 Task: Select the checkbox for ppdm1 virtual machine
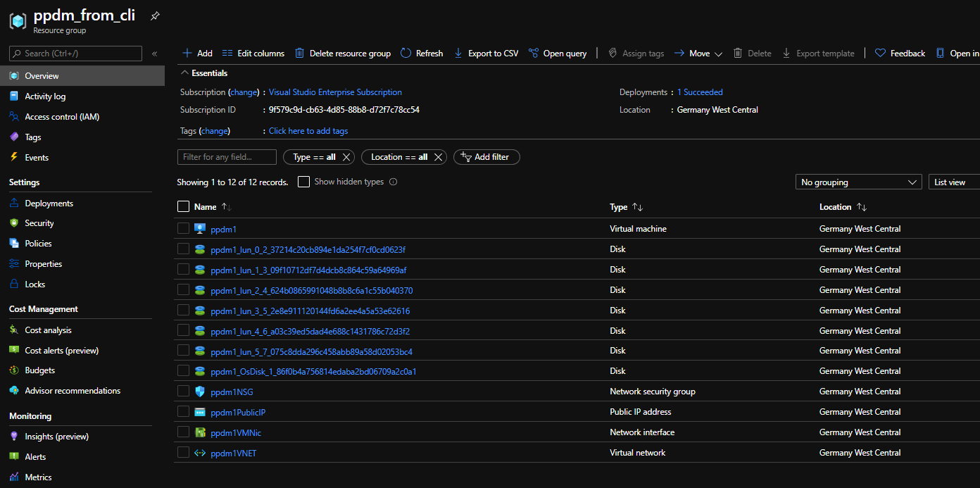(x=184, y=228)
